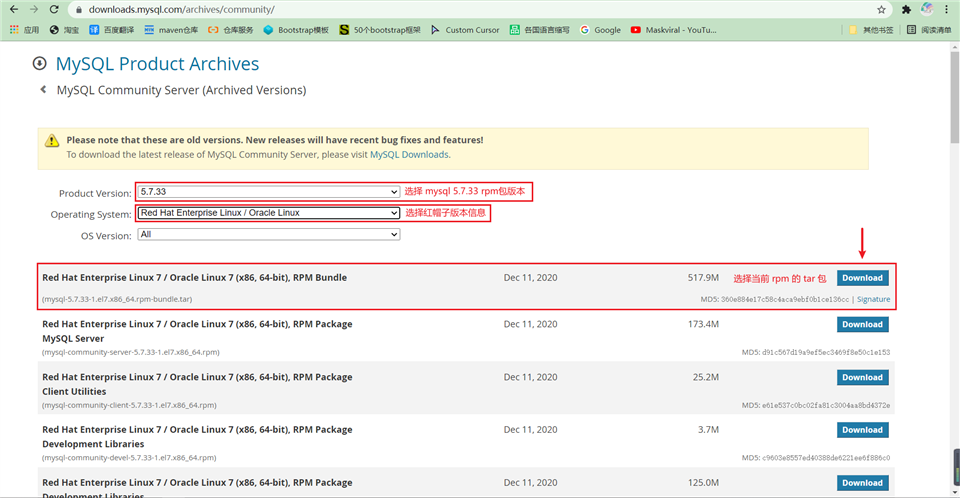The height and width of the screenshot is (498, 960).
Task: Click the RPM Bundle row title
Action: [x=195, y=277]
